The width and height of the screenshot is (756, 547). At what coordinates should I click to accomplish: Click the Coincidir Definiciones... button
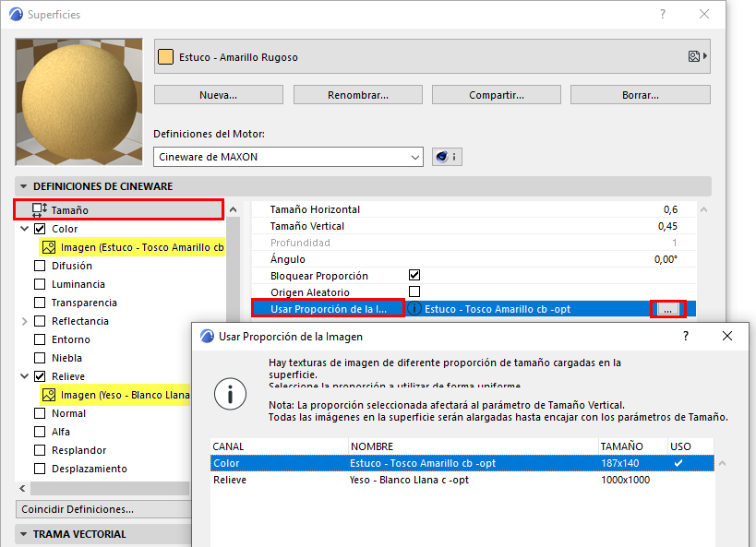pyautogui.click(x=103, y=509)
